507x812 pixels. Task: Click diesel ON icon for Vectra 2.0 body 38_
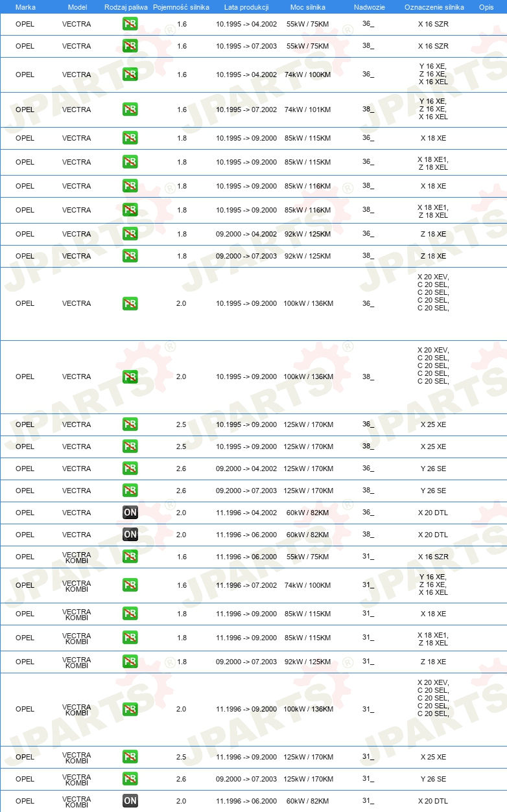pyautogui.click(x=130, y=535)
